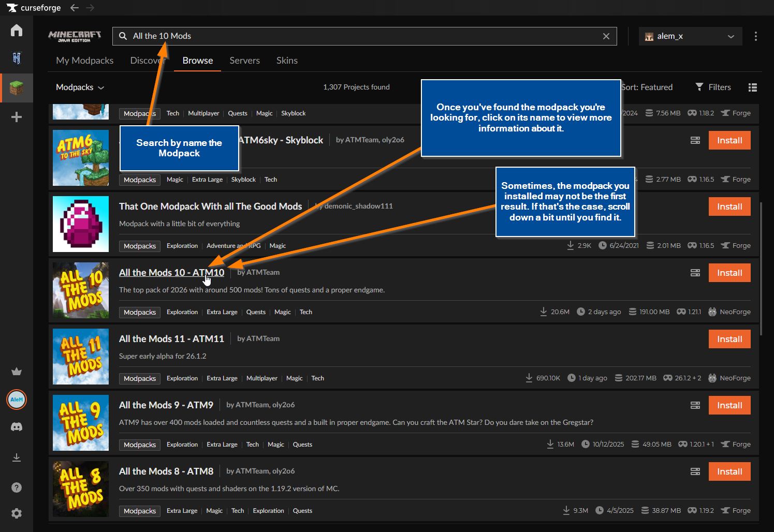This screenshot has width=774, height=532.
Task: Open the ATM6 To The Sky thumbnail
Action: click(81, 158)
